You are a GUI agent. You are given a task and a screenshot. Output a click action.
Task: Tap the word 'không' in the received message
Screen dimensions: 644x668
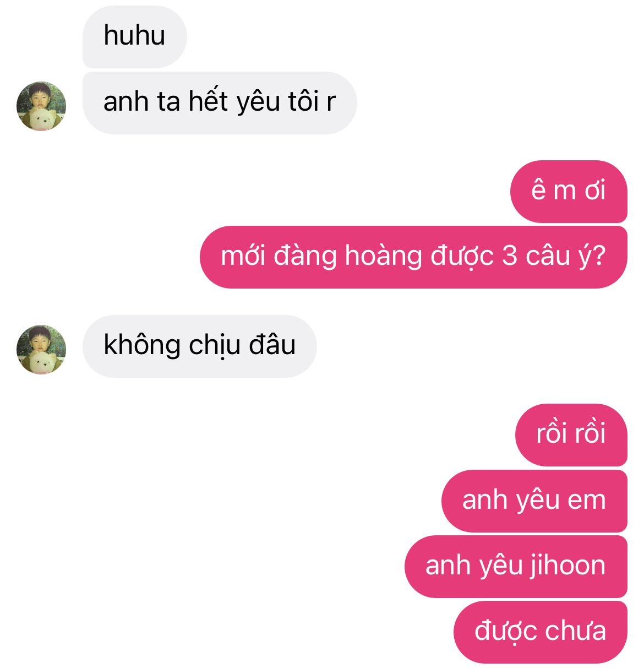tap(142, 346)
